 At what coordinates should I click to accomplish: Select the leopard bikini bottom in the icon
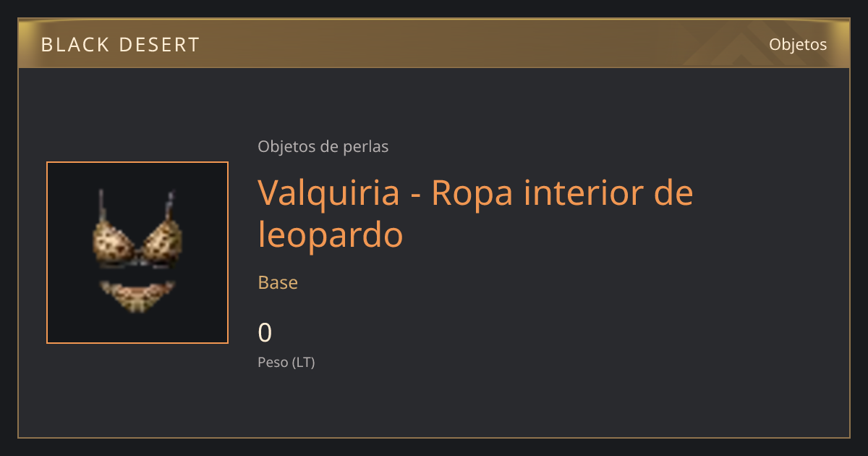pos(137,297)
